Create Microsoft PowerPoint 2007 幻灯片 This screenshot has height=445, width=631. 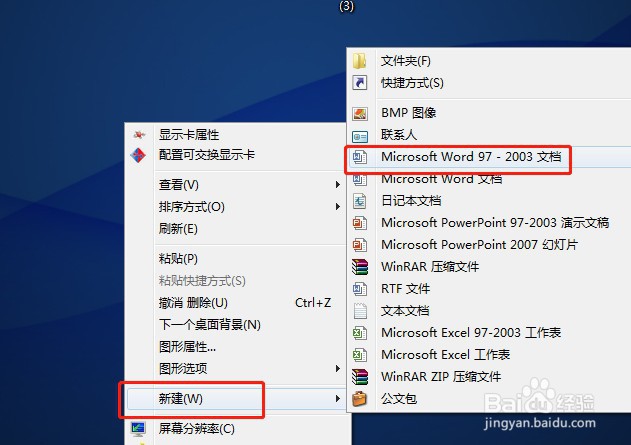pyautogui.click(x=479, y=245)
